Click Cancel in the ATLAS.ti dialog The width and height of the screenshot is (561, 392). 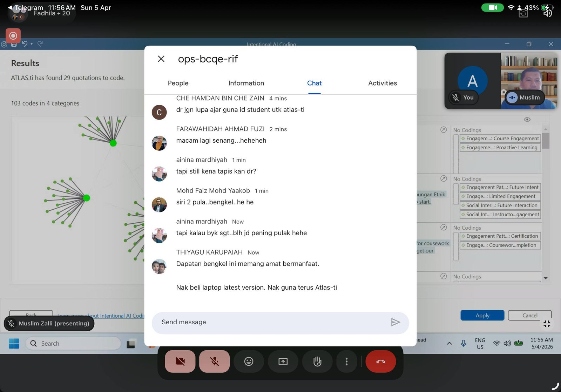pyautogui.click(x=529, y=316)
